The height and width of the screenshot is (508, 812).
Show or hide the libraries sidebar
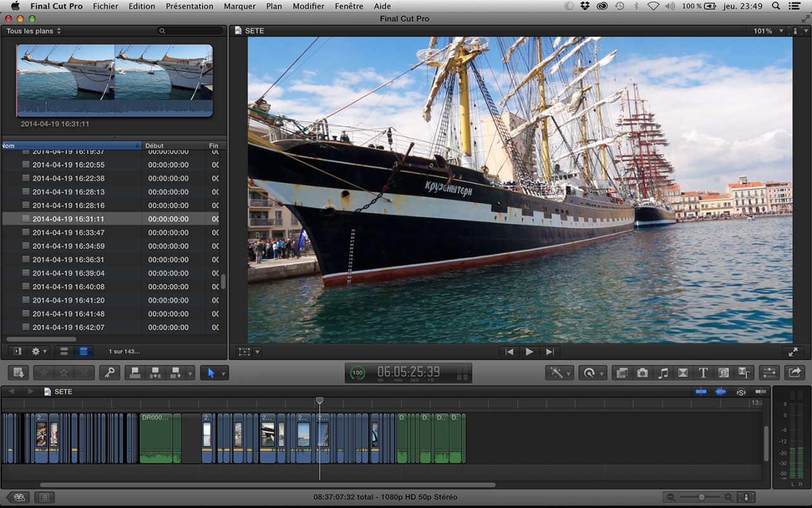(17, 351)
